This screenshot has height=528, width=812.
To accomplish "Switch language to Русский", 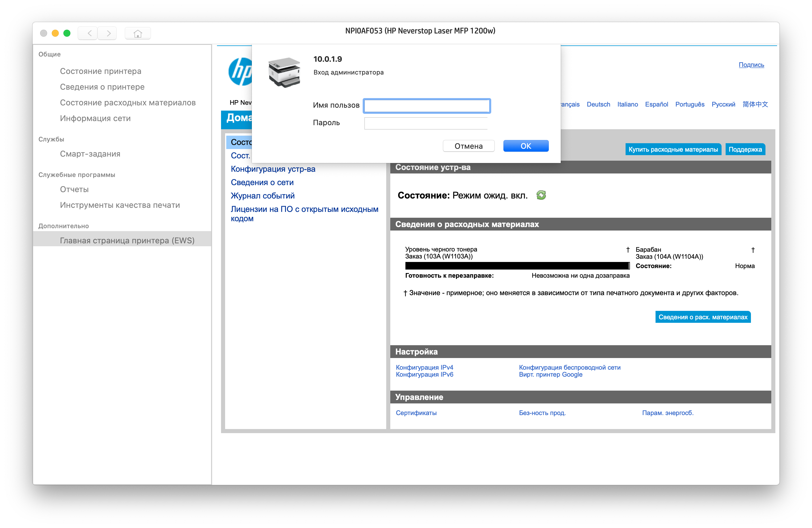I will coord(723,104).
